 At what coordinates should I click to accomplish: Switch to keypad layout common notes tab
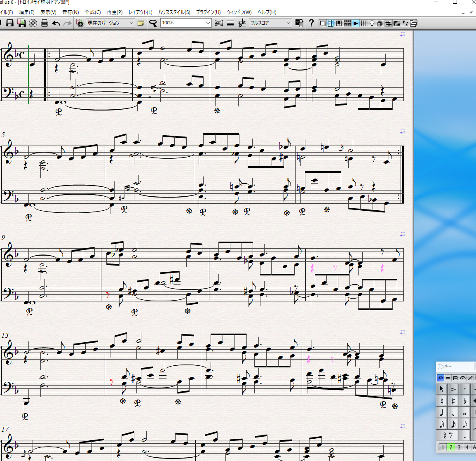pos(441,378)
